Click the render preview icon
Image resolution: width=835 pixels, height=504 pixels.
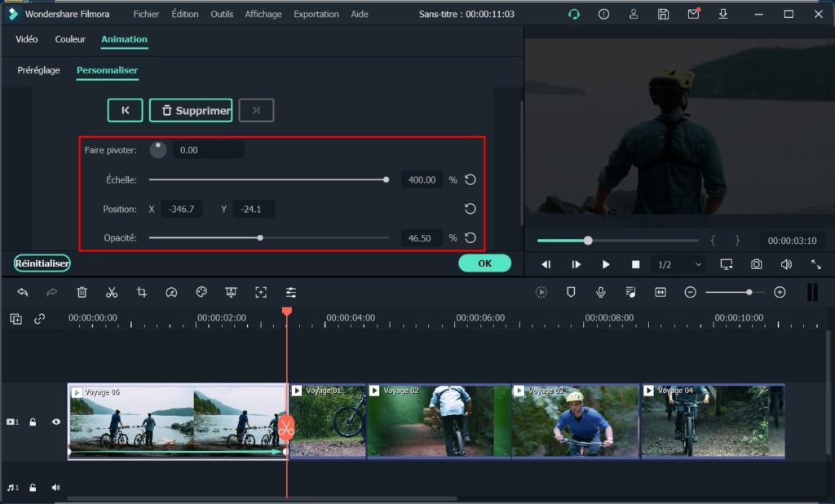(541, 292)
